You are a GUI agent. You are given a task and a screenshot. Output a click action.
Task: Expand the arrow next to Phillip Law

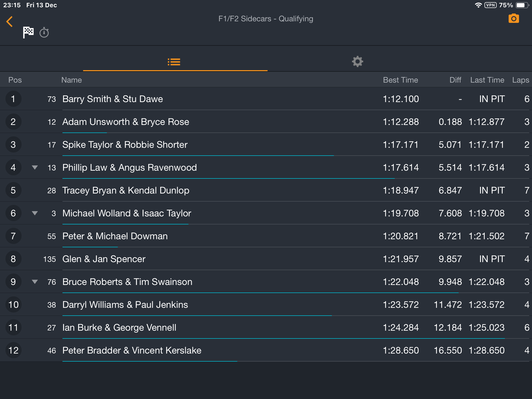coord(35,168)
